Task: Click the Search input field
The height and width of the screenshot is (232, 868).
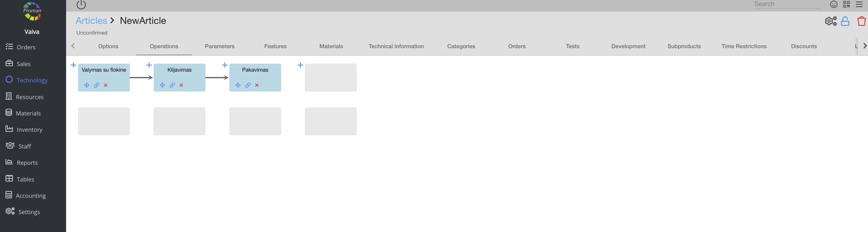Action: click(x=787, y=4)
